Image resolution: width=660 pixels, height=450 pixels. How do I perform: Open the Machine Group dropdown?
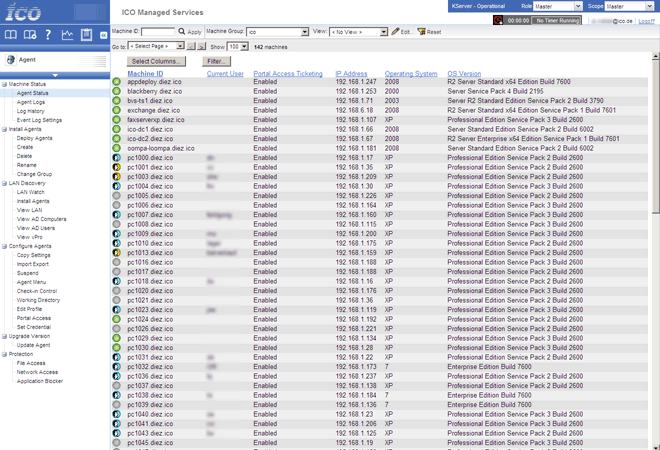click(x=277, y=32)
